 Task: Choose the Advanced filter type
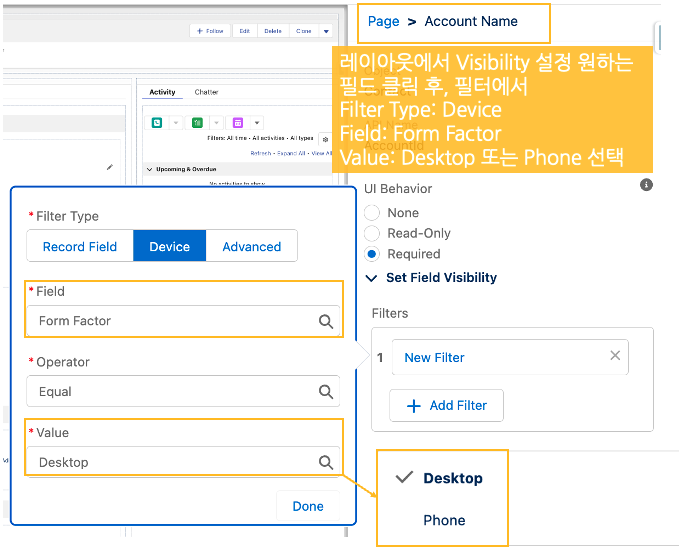click(x=251, y=246)
